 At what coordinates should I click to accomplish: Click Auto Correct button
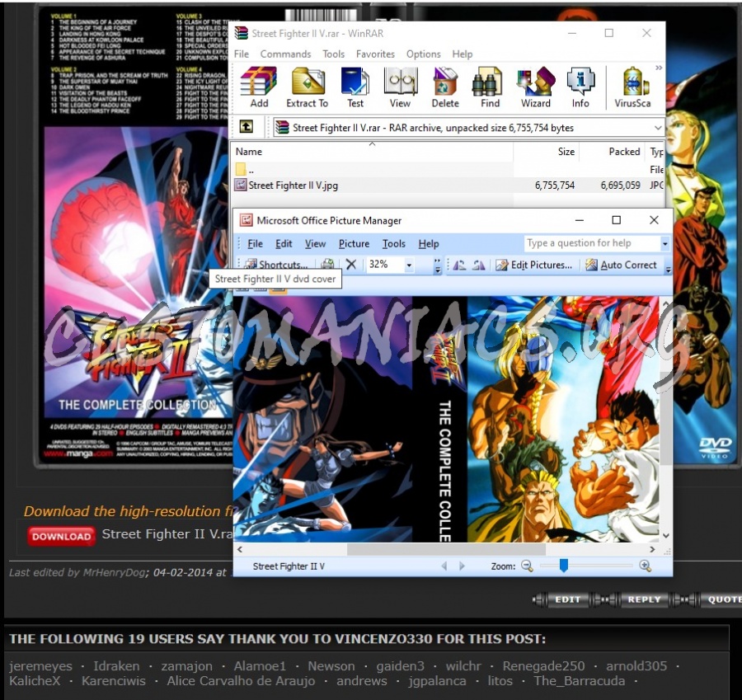[621, 265]
